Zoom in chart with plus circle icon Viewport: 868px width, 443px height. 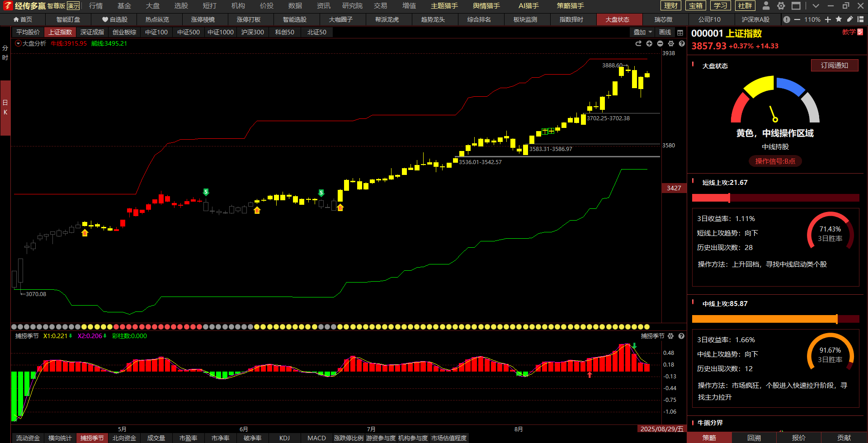[649, 43]
